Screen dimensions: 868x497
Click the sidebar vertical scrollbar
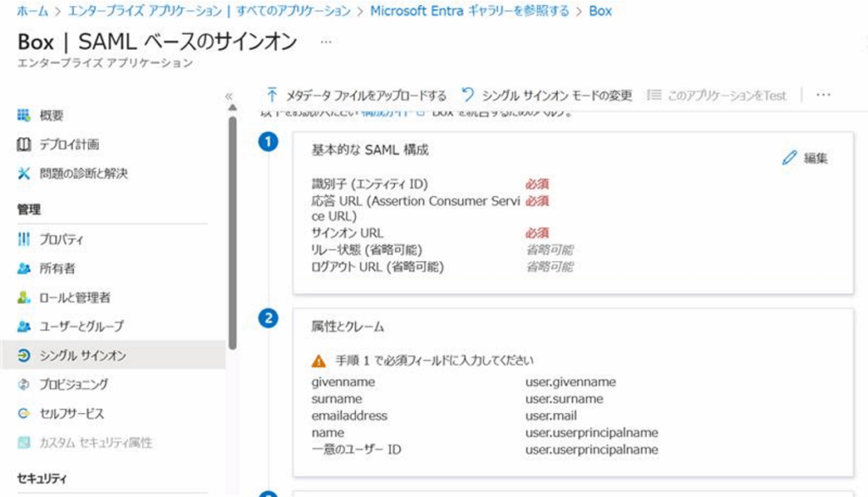[232, 229]
